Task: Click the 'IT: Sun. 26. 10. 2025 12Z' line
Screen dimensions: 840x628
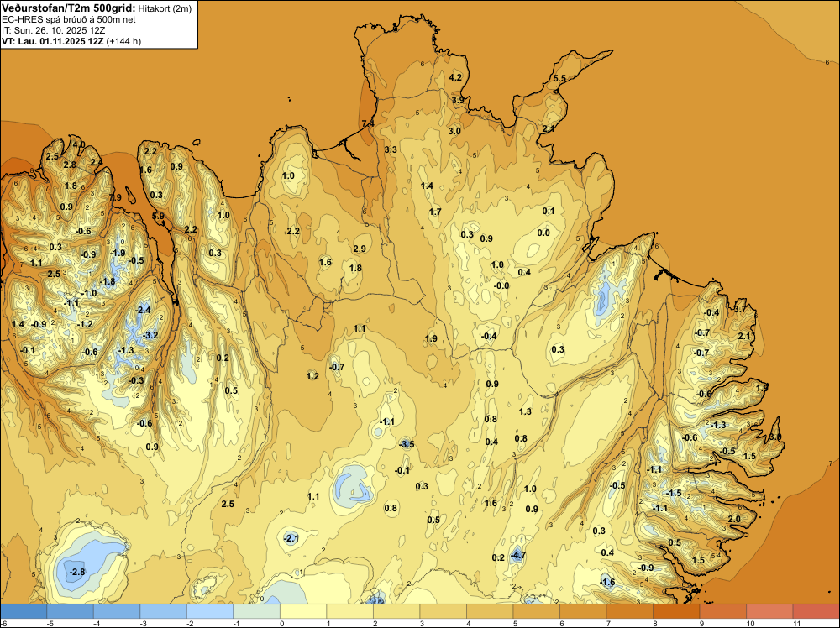Action: pyautogui.click(x=54, y=30)
